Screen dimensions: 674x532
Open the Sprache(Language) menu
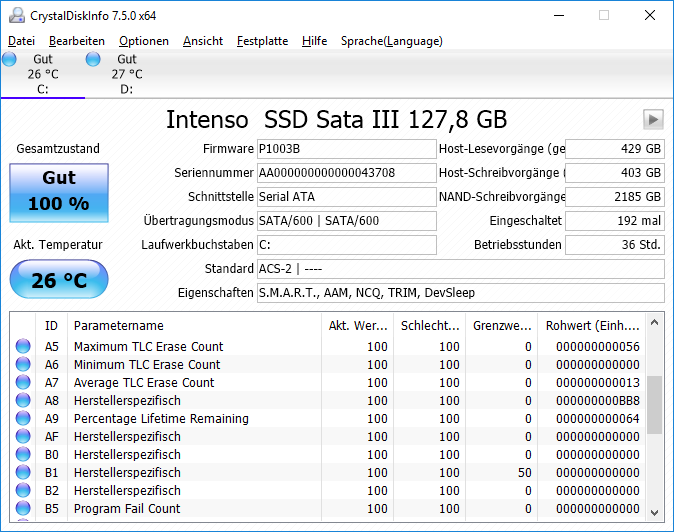[392, 41]
